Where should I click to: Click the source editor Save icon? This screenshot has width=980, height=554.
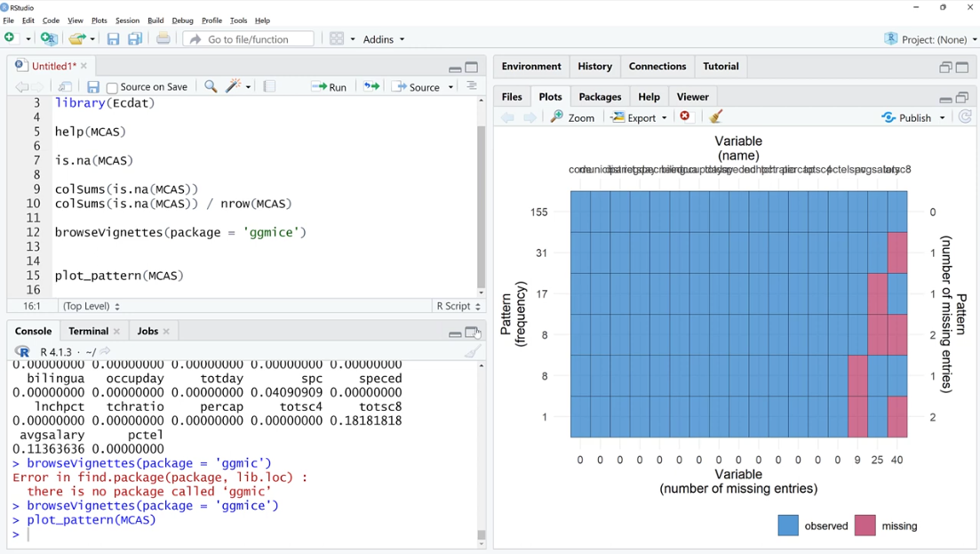pyautogui.click(x=93, y=87)
